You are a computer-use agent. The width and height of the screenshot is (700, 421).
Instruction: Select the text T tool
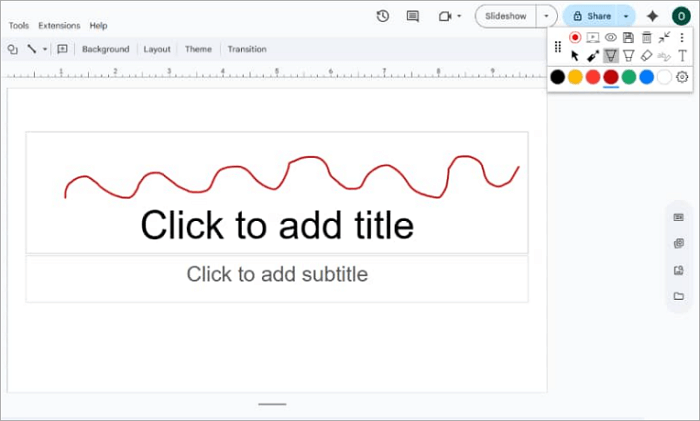coord(682,56)
